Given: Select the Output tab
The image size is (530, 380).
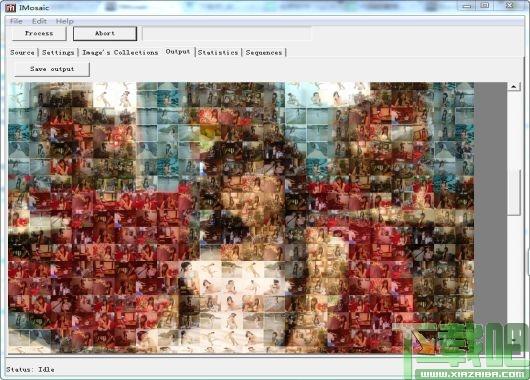Looking at the screenshot, I should pos(178,52).
